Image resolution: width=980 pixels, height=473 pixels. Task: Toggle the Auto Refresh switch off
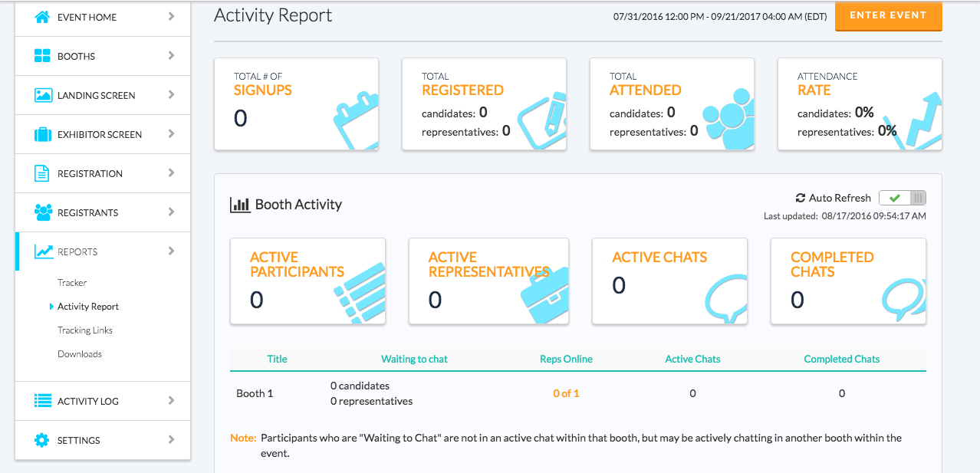click(x=903, y=198)
